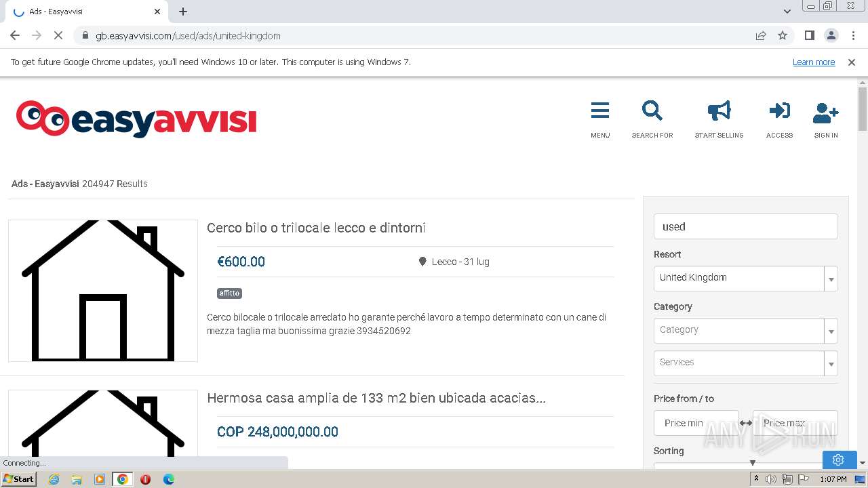Bookmark this page with the star icon
The image size is (868, 488).
tap(783, 36)
